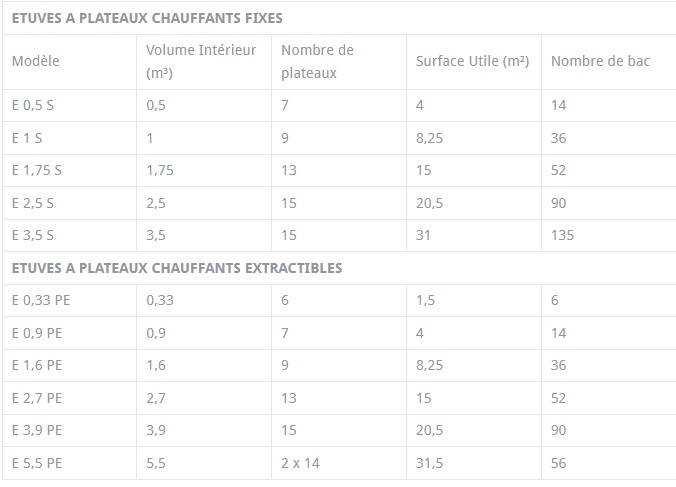Click the "ETUVES A PLATEAUX CHAUFFANTS EXTRACTIBLES" heading
The width and height of the screenshot is (676, 487).
[177, 268]
